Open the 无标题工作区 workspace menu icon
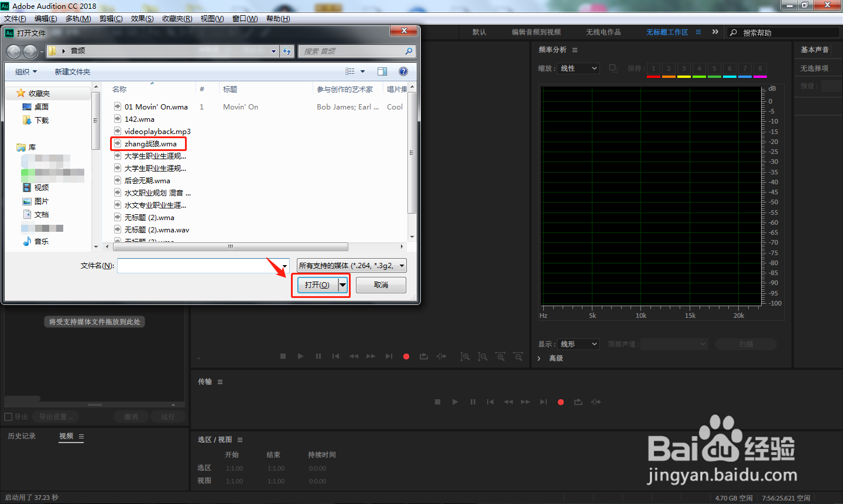The height and width of the screenshot is (504, 843). coord(698,32)
